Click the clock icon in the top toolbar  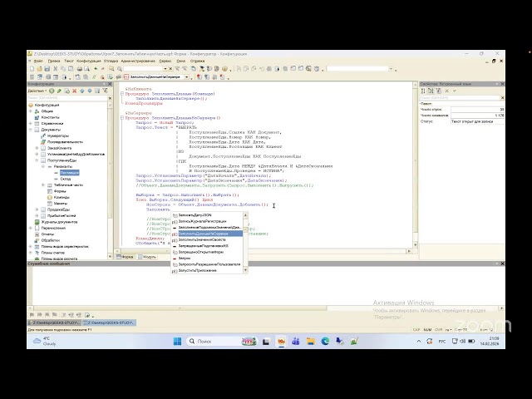[x=317, y=69]
